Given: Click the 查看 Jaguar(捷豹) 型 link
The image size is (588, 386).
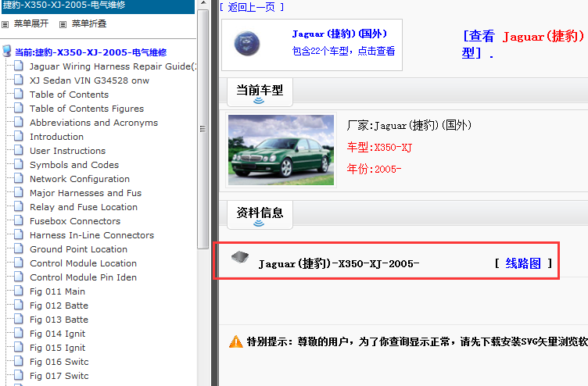Looking at the screenshot, I should point(524,45).
